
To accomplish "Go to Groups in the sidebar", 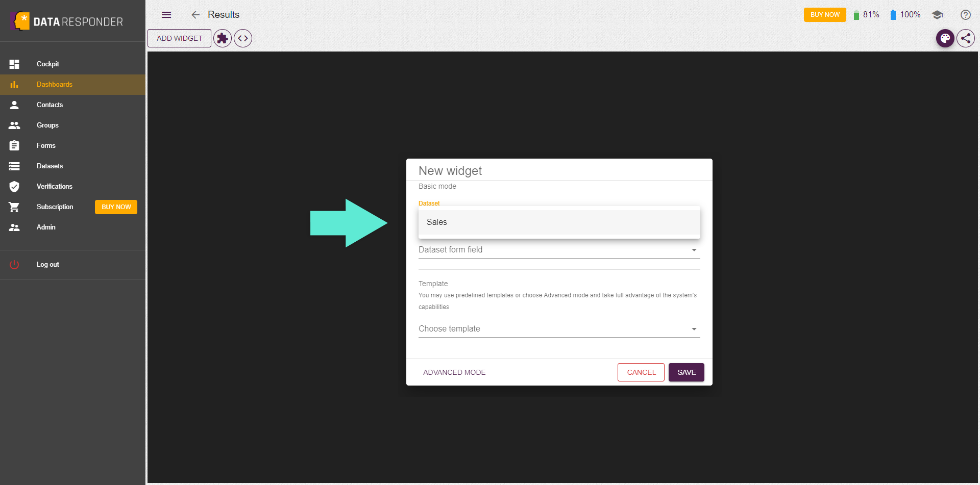I will click(72, 125).
